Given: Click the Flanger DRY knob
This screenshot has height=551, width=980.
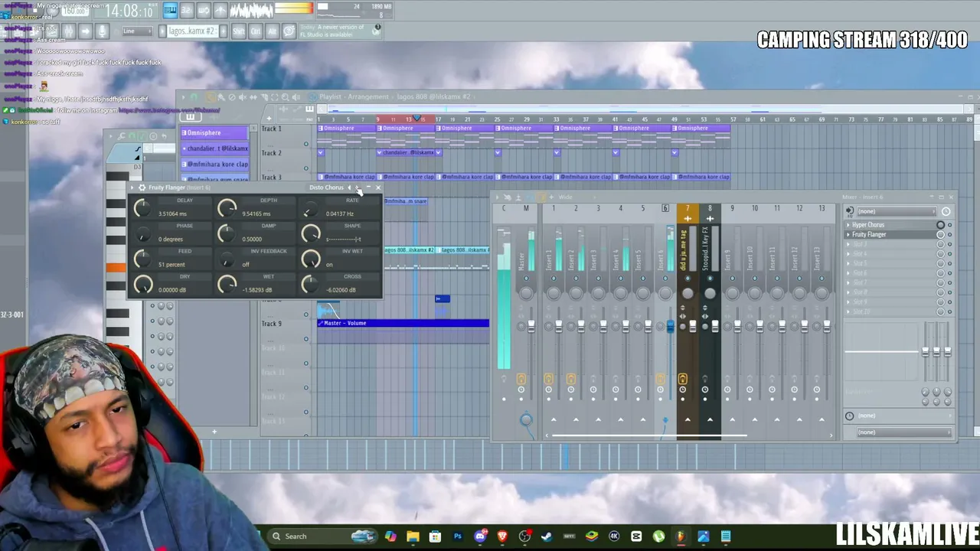Looking at the screenshot, I should click(142, 285).
